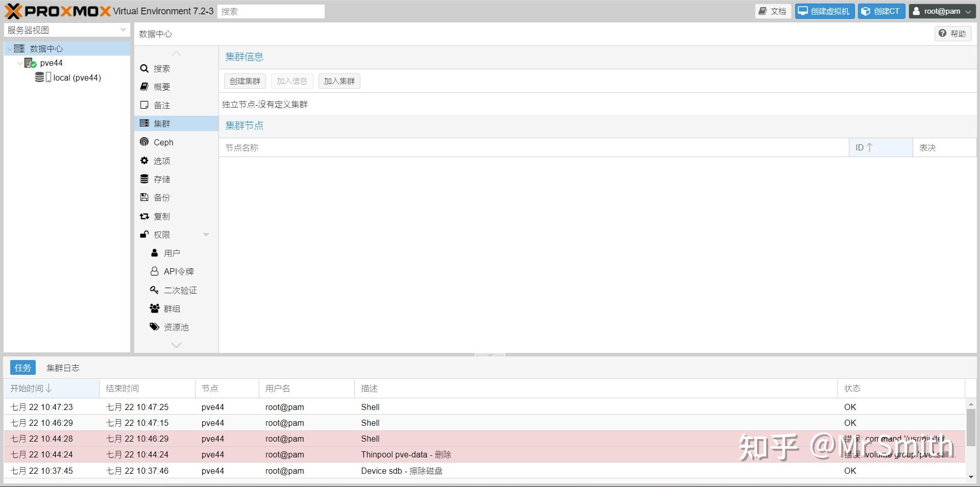Open the 文档 documentation
The height and width of the screenshot is (487, 980).
click(x=772, y=11)
